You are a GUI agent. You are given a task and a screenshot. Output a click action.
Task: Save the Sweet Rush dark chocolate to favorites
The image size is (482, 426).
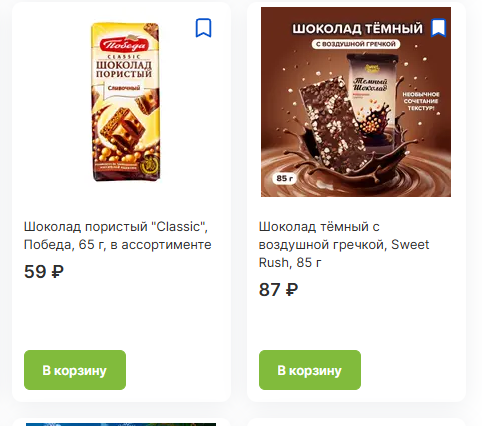[438, 28]
